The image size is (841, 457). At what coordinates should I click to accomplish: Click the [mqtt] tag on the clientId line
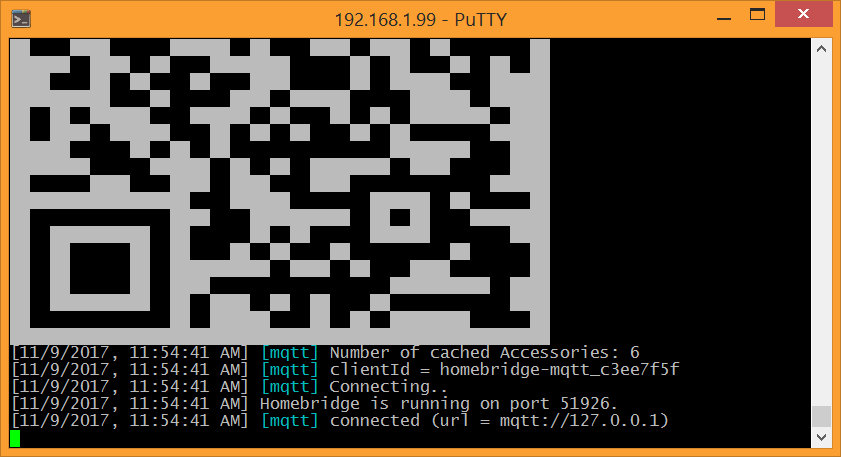(x=290, y=370)
